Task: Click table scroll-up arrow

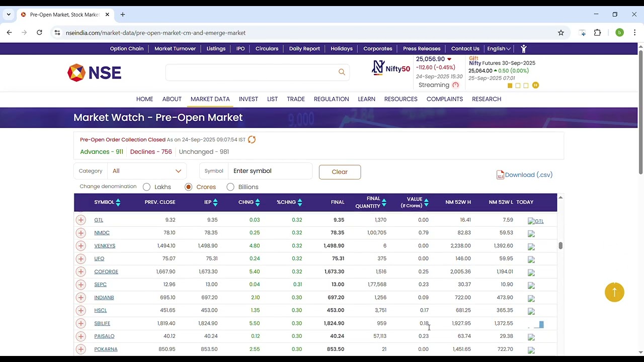Action: [x=560, y=197]
